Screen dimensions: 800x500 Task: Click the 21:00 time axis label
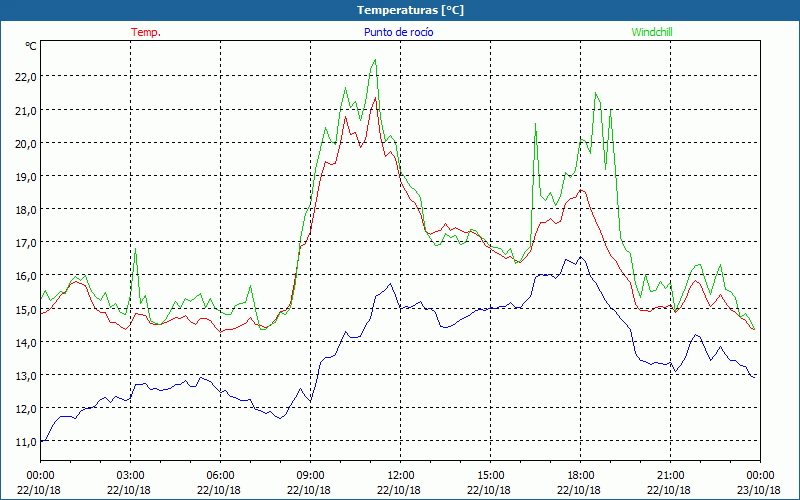[x=670, y=476]
